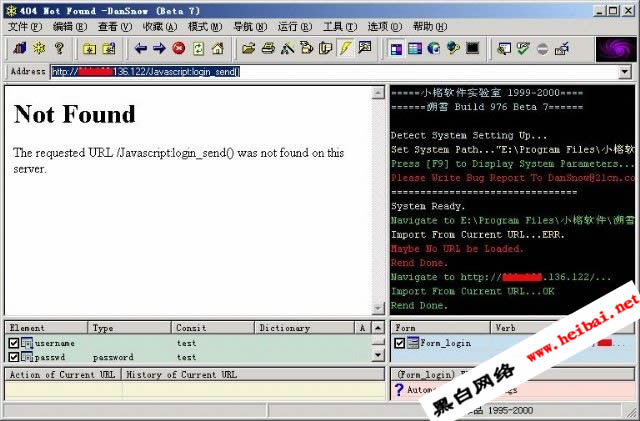Sort by the Dictionary column header

304,327
